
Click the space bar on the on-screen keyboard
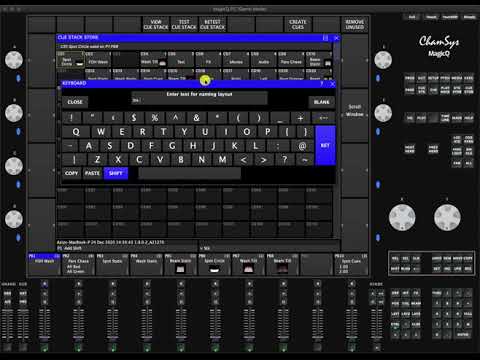tap(189, 173)
